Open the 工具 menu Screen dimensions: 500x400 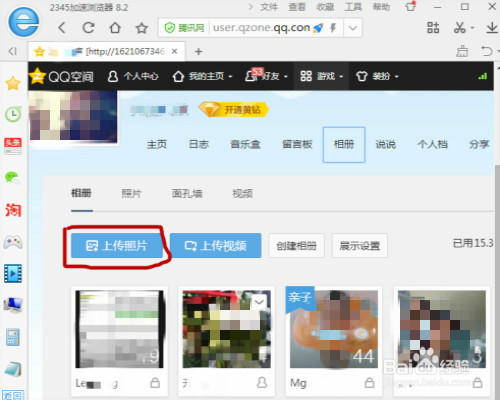353,7
